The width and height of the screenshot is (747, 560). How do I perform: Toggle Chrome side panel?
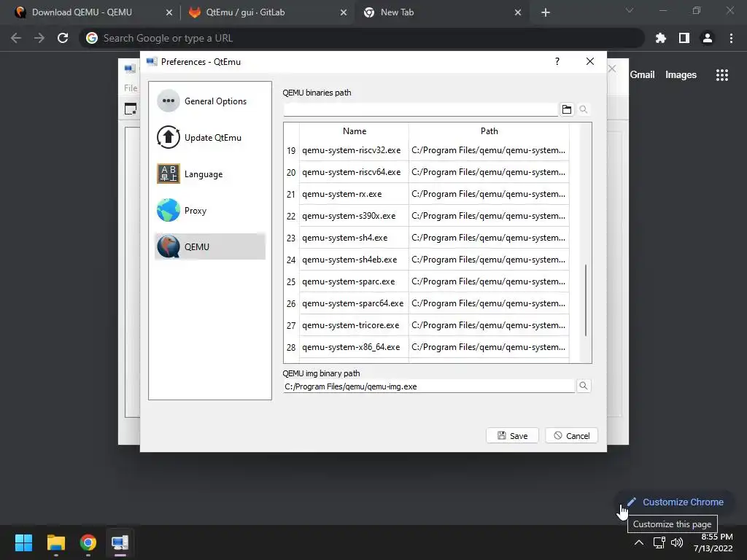(x=684, y=38)
